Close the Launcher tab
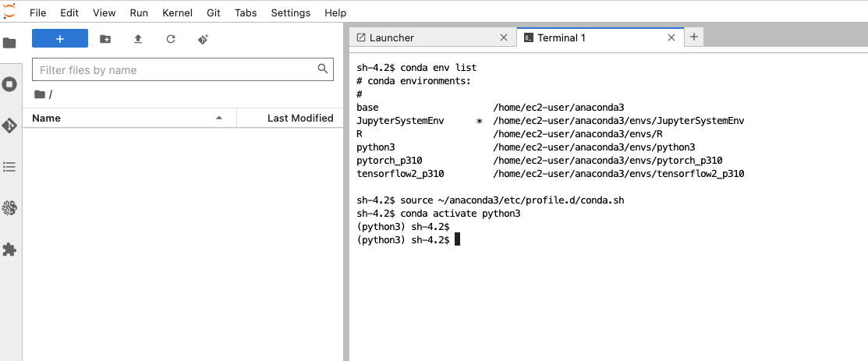This screenshot has height=361, width=868. [x=504, y=37]
